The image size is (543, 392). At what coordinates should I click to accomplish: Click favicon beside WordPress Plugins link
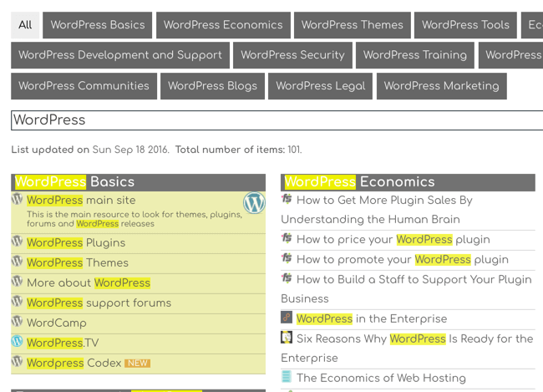[17, 242]
